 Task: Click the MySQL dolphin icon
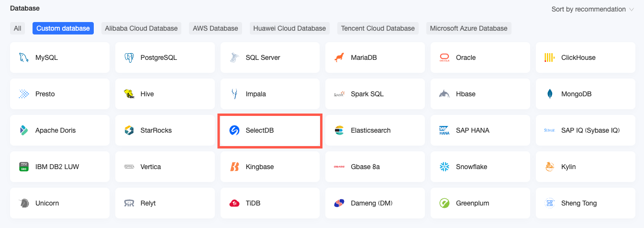(x=23, y=57)
